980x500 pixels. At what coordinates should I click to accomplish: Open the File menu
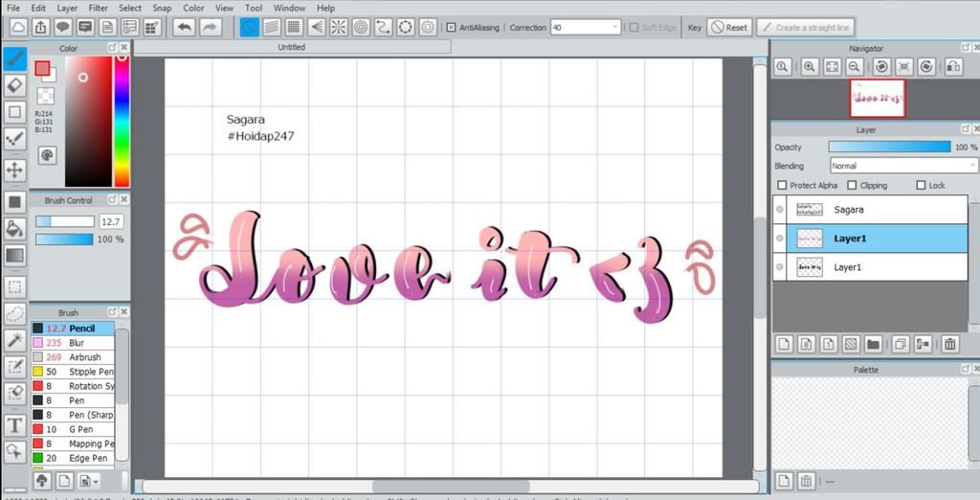[13, 8]
